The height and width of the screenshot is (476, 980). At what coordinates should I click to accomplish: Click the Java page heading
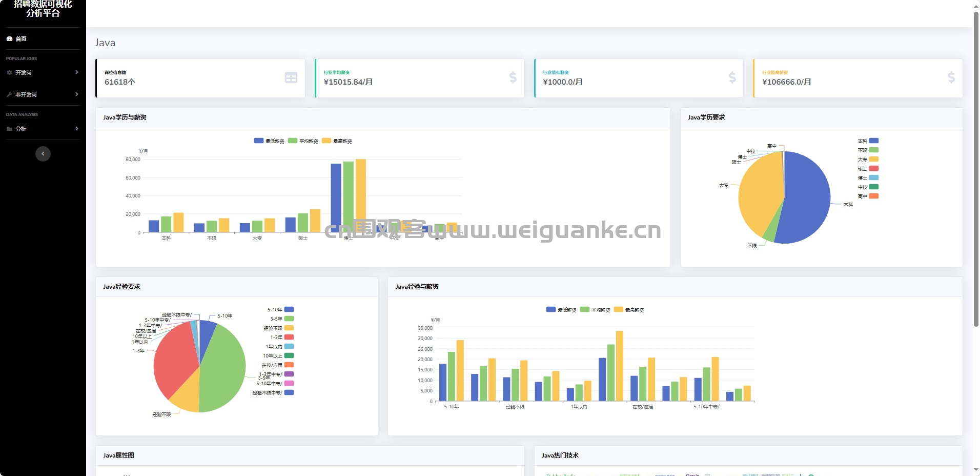[x=105, y=43]
